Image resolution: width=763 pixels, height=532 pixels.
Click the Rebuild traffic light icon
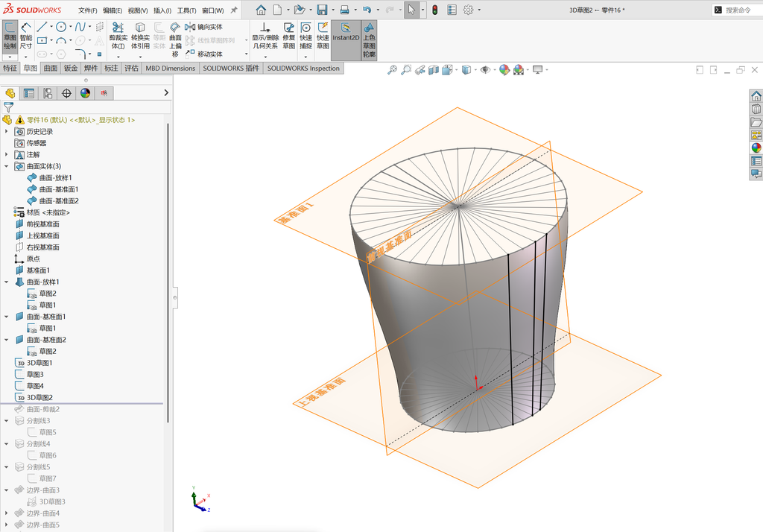point(435,10)
